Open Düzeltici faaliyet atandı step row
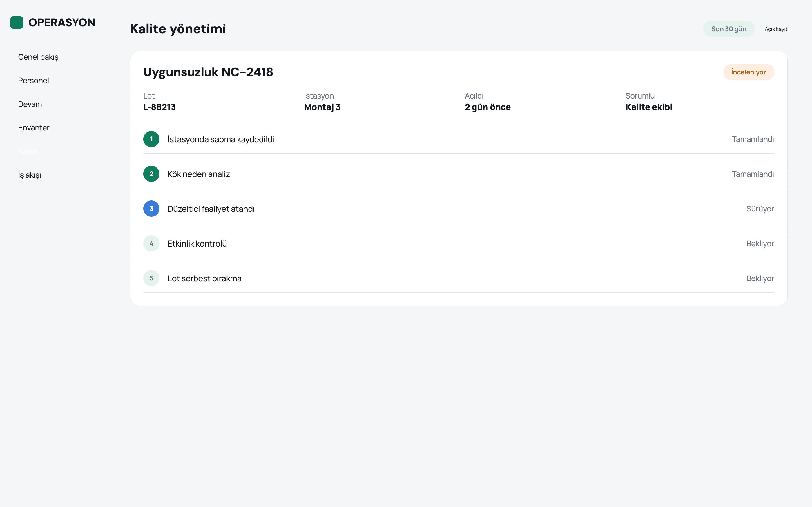812x507 pixels. tap(459, 209)
